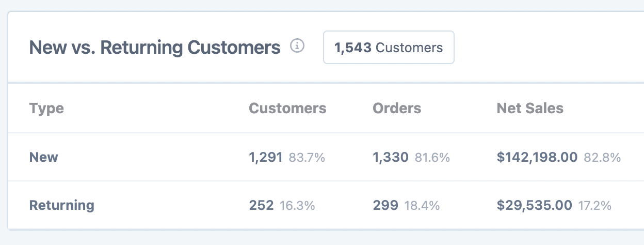This screenshot has height=245, width=644.
Task: Click the info icon beside the title
Action: click(297, 47)
